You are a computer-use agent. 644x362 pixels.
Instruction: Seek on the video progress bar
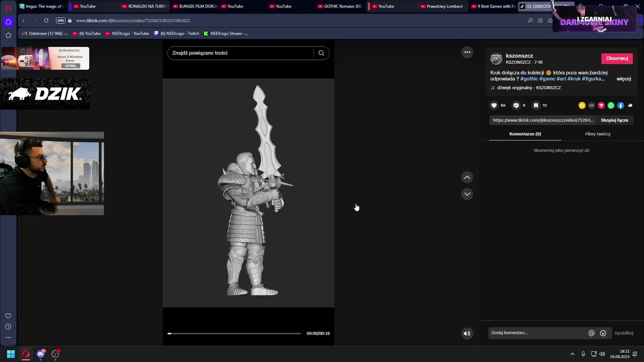234,333
